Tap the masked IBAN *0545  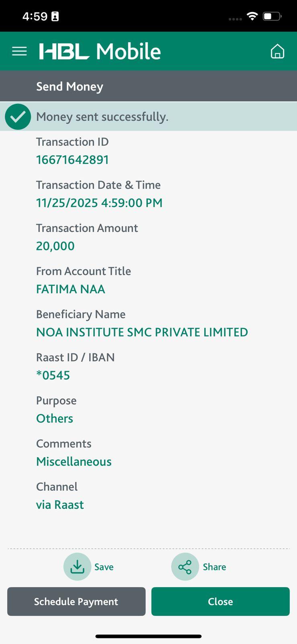coord(53,375)
